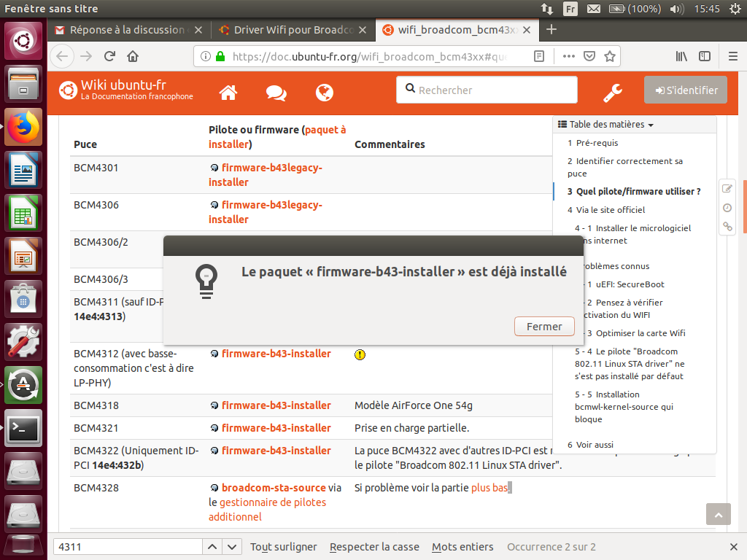Open Ubuntu Software center in the dock

[x=23, y=299]
